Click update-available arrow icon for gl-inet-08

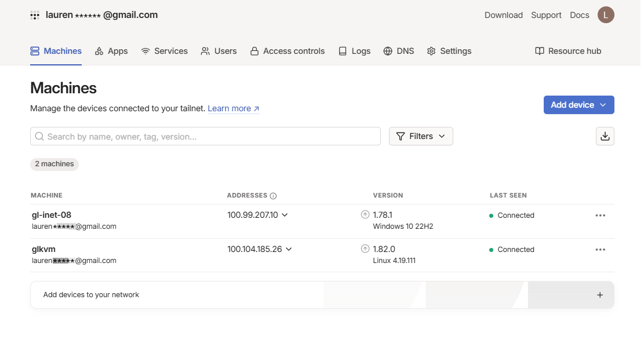coord(365,215)
